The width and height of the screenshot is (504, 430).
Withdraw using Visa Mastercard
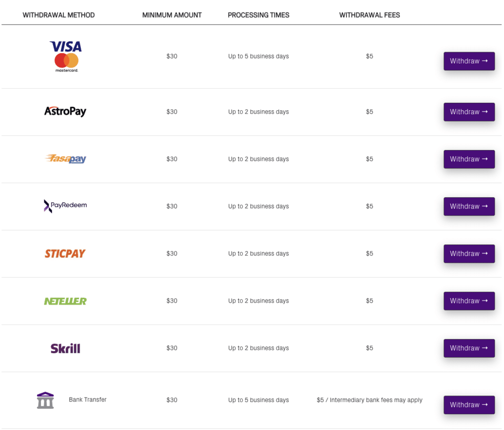click(x=469, y=61)
